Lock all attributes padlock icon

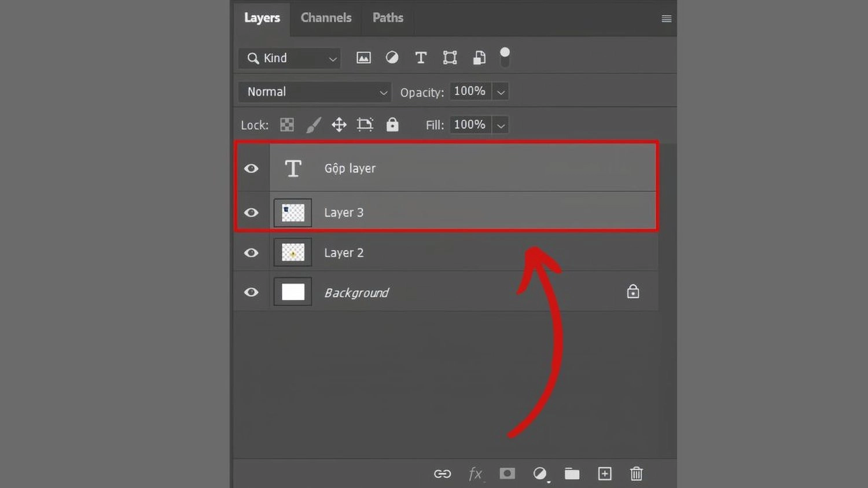[x=392, y=124]
